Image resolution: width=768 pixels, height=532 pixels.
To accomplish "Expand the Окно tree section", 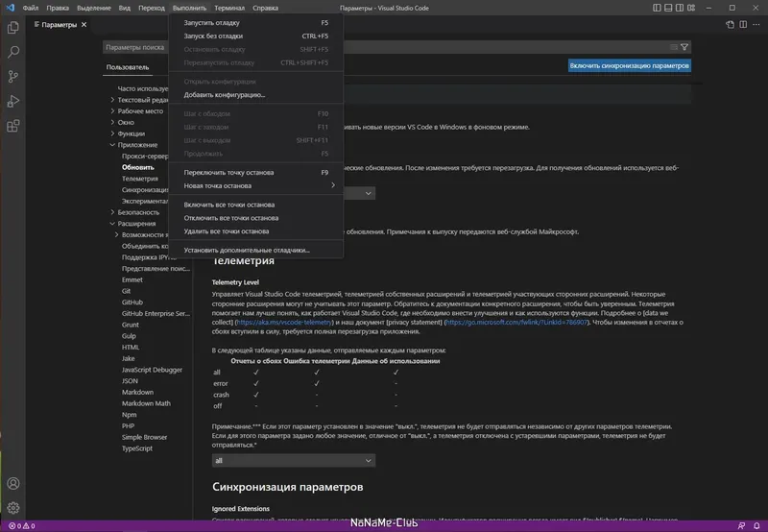I will tap(112, 122).
